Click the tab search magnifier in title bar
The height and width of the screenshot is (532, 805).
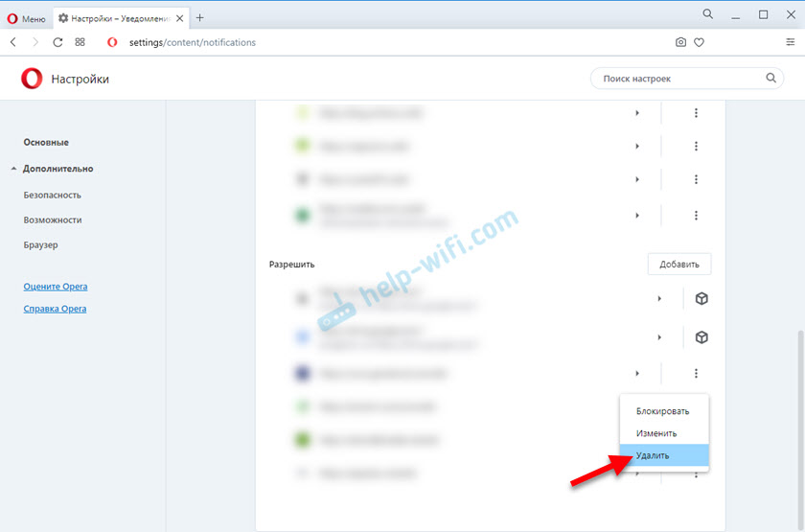pyautogui.click(x=707, y=13)
